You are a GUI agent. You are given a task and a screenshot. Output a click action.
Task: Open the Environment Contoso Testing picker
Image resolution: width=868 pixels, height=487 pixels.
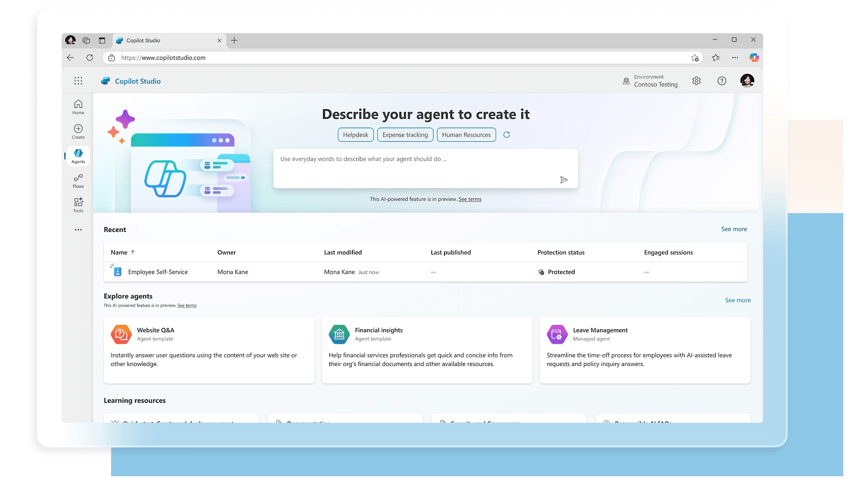coord(650,81)
